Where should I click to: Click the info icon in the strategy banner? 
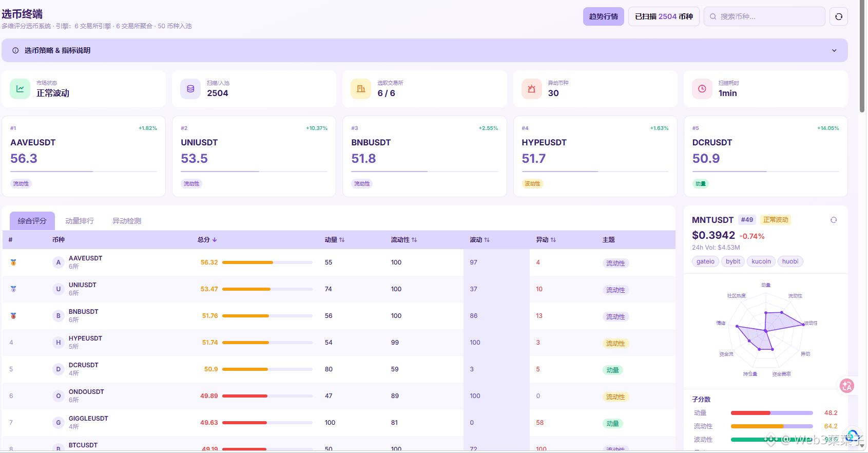[15, 50]
